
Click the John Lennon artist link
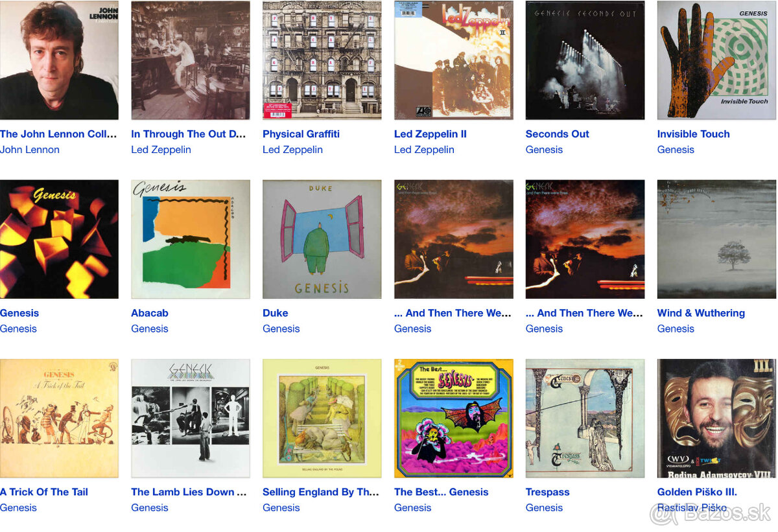tap(30, 150)
